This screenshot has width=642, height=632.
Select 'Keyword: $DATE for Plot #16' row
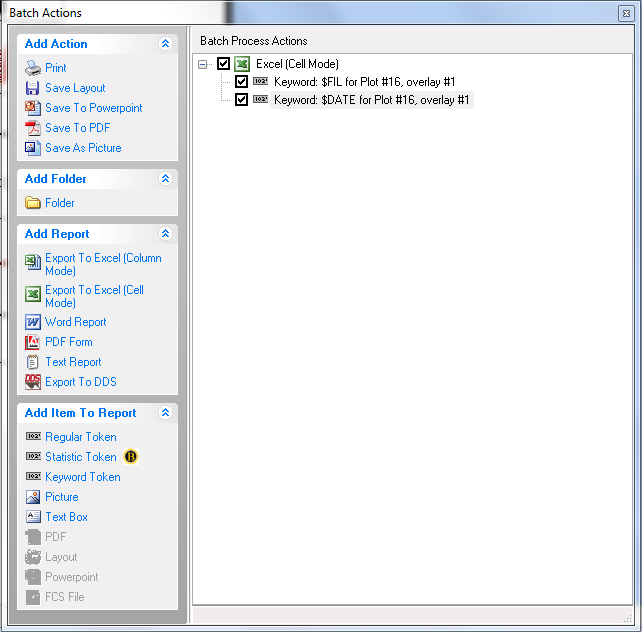pos(371,100)
